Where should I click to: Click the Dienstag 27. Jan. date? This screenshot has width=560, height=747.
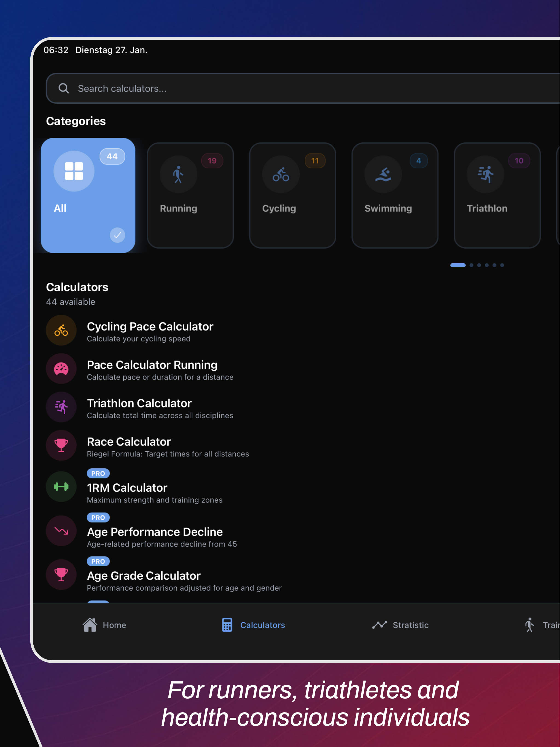[111, 50]
